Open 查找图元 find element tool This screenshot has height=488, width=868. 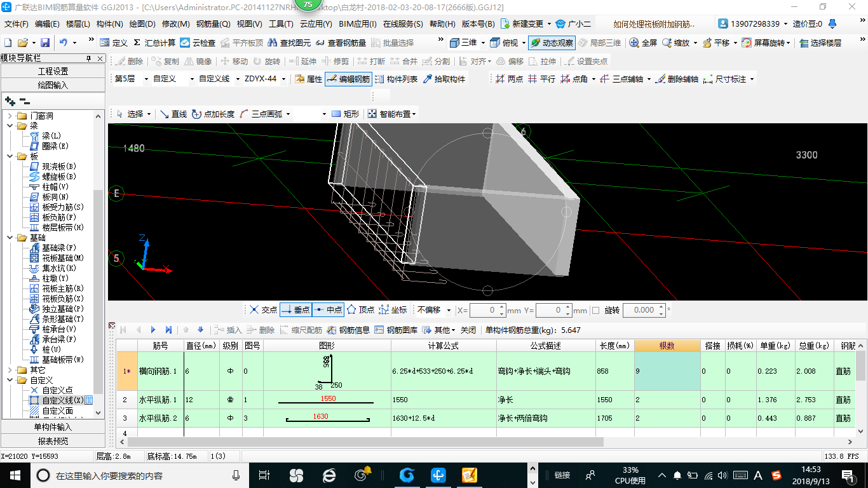tap(290, 43)
